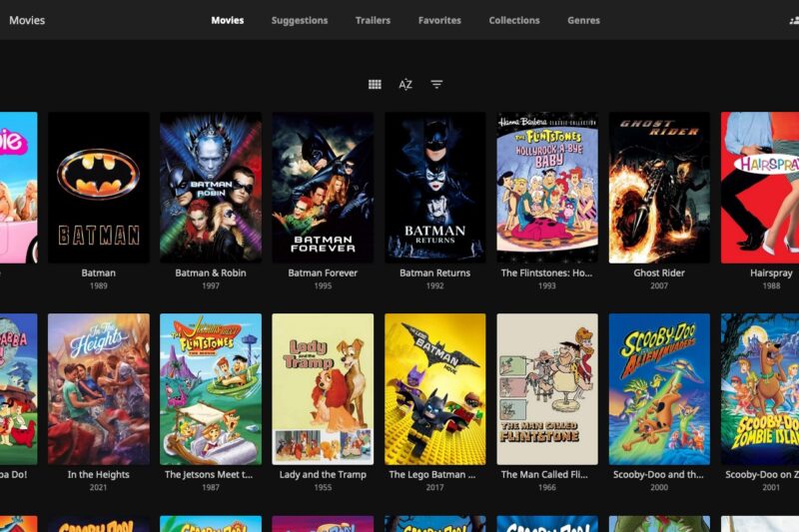Click the year '1989' under Batman
This screenshot has width=799, height=532.
pos(98,286)
